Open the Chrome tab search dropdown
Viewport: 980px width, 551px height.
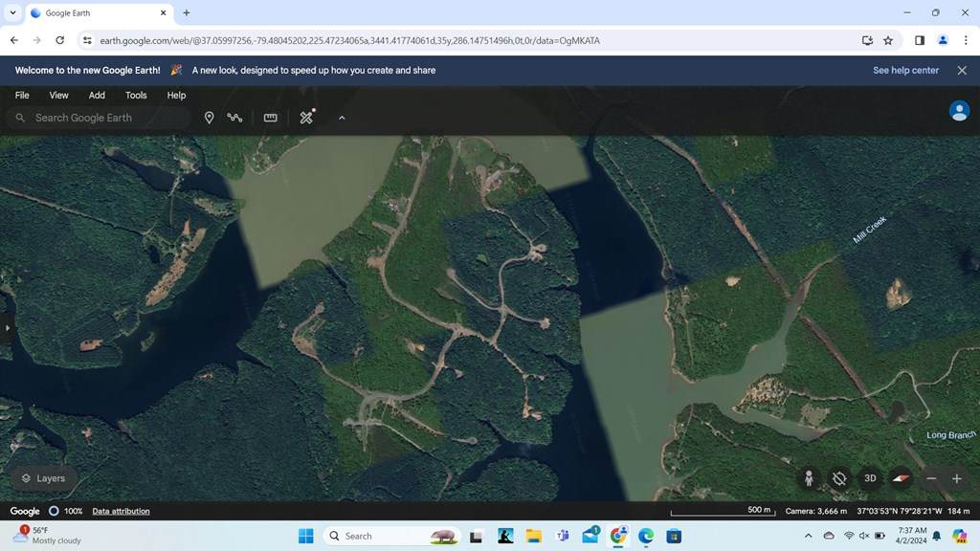point(12,13)
